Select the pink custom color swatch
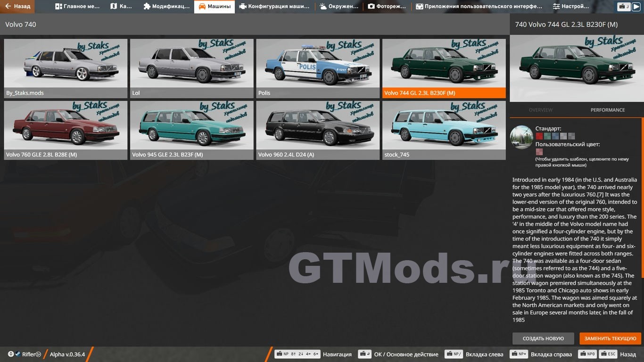Screen dimensions: 644x362 539,152
